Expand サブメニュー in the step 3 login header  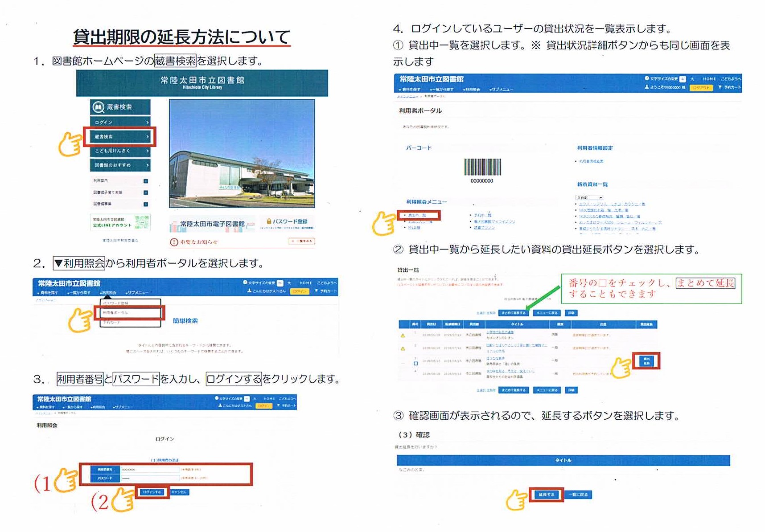tap(123, 407)
